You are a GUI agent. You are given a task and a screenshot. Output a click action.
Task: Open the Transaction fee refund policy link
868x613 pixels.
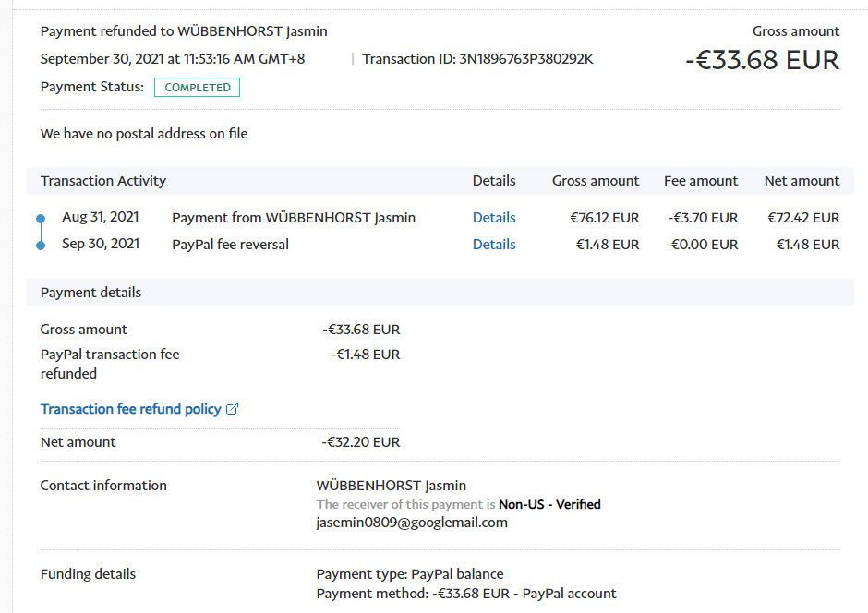[130, 409]
